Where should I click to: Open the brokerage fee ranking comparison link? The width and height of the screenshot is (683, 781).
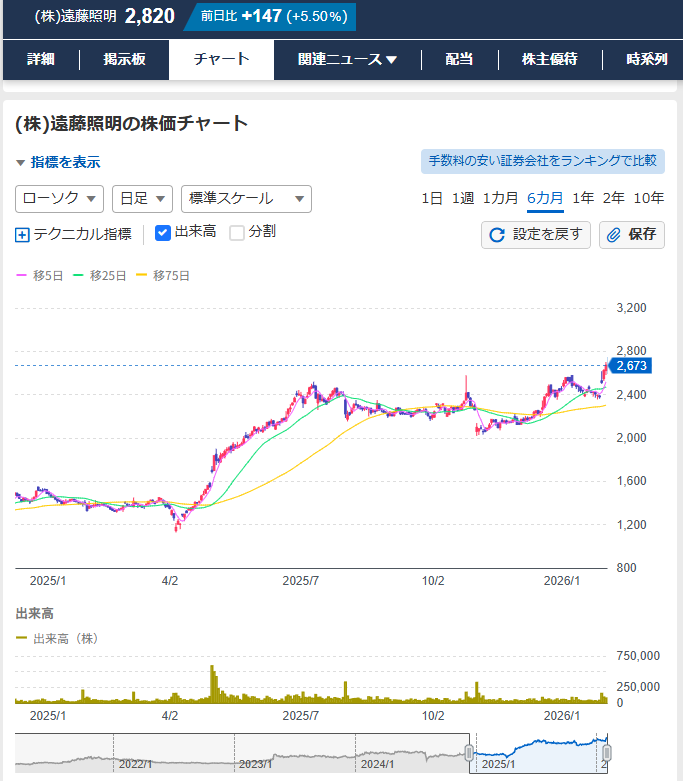click(x=543, y=161)
